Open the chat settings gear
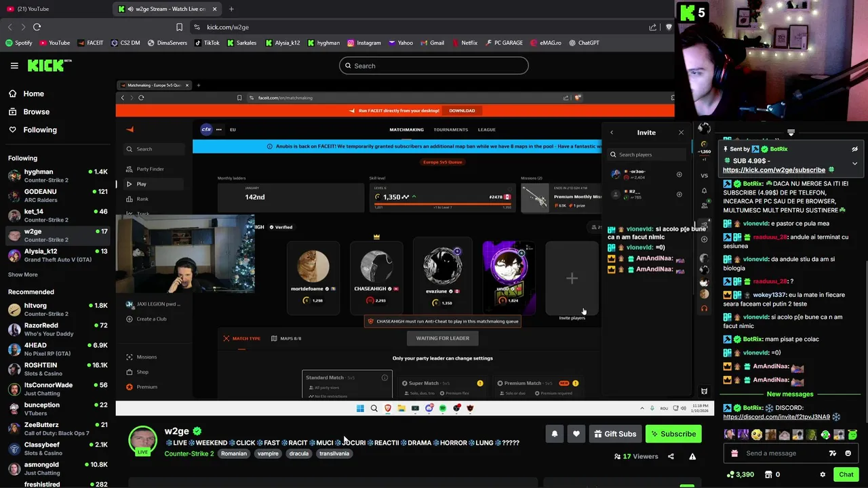The height and width of the screenshot is (488, 868). tap(823, 474)
